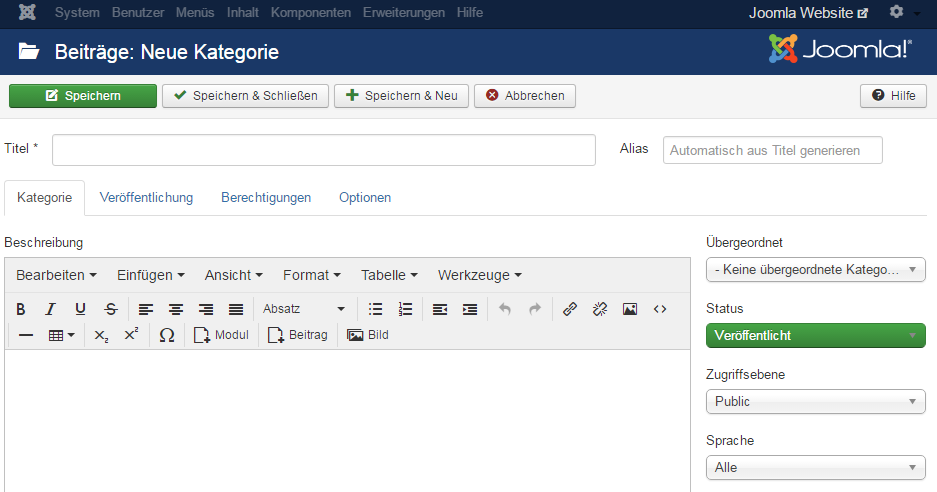Apply superscript formatting
The height and width of the screenshot is (492, 937).
pos(131,335)
